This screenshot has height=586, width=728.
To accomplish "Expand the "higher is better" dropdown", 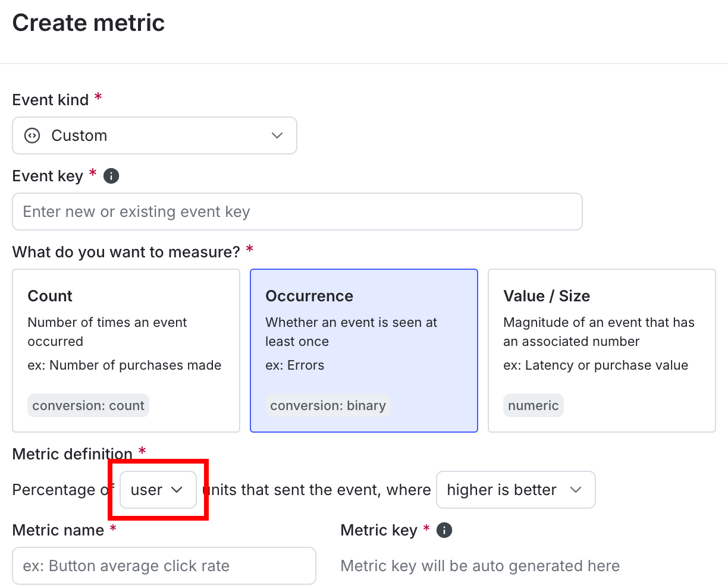I will pyautogui.click(x=515, y=490).
